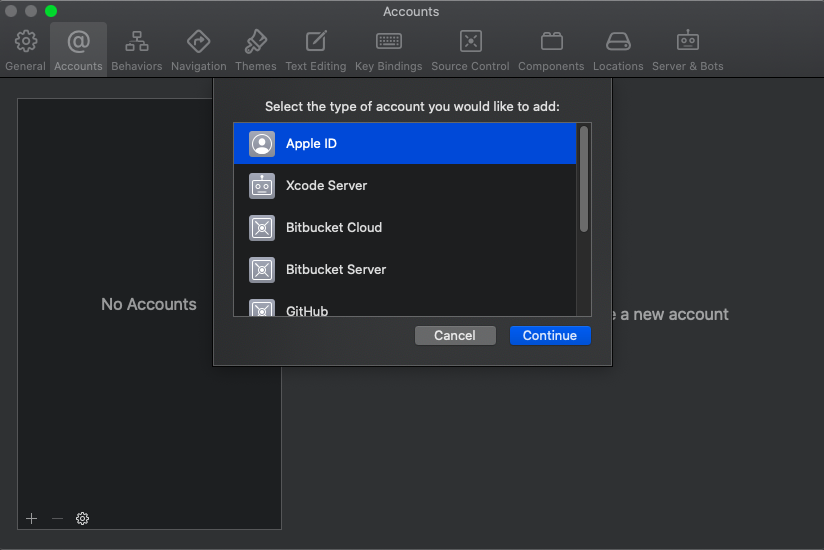This screenshot has height=550, width=824.
Task: Open the Themes paintbrush icon
Action: click(x=255, y=41)
